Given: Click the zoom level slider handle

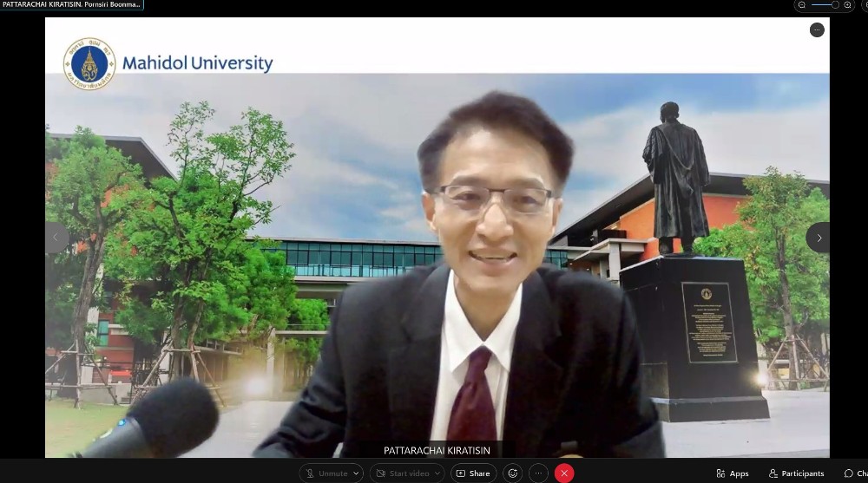Looking at the screenshot, I should (835, 5).
